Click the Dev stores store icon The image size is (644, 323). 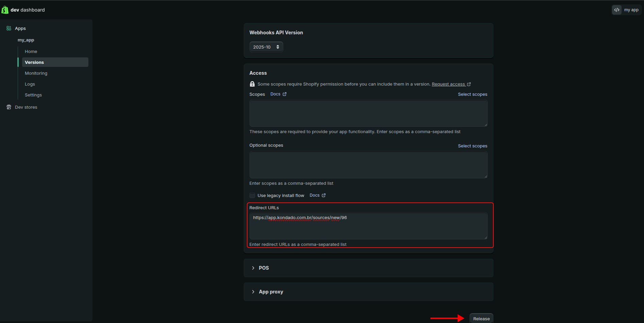[8, 107]
